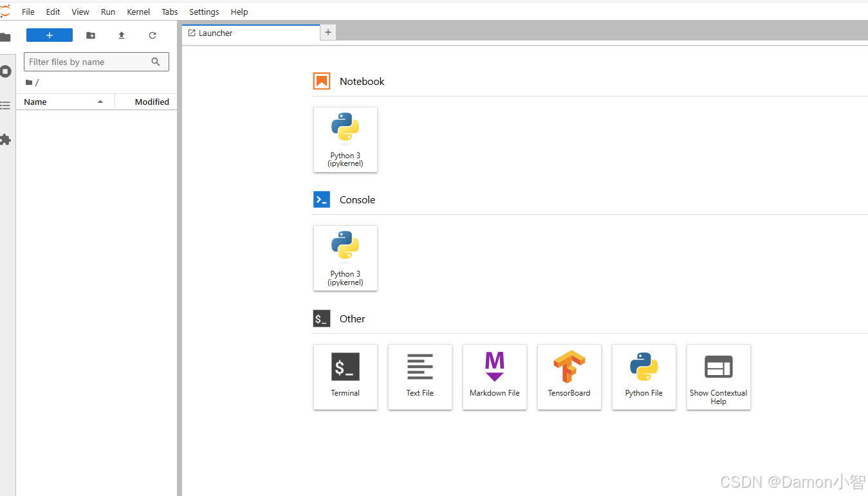Image resolution: width=868 pixels, height=496 pixels.
Task: Click Show Contextual Help card
Action: (719, 377)
